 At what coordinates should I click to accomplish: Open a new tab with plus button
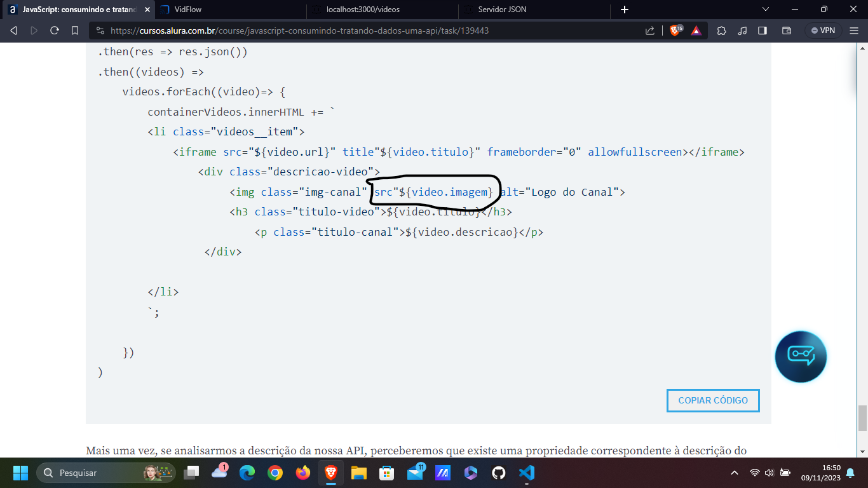tap(624, 10)
